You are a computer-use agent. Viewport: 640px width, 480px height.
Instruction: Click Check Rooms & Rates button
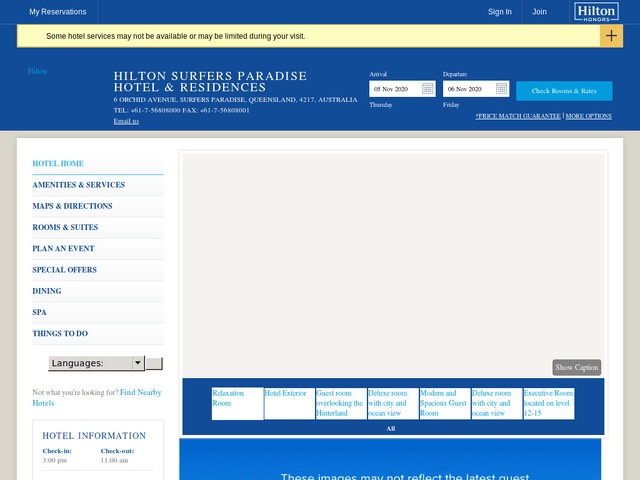coord(564,91)
